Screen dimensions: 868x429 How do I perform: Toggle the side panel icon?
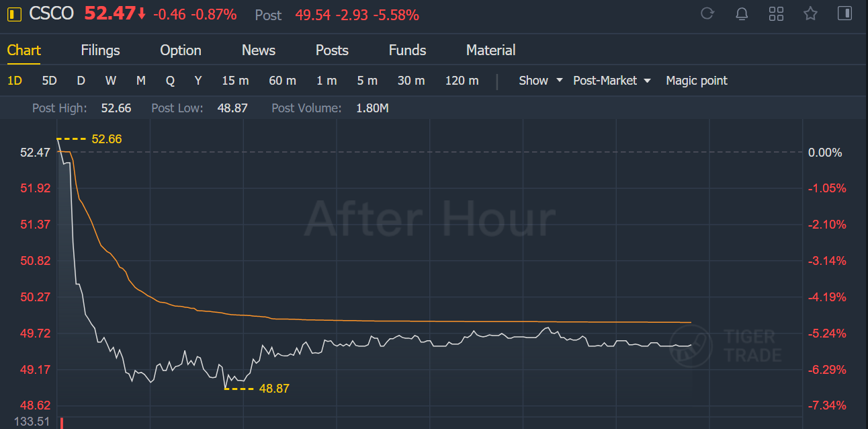click(x=845, y=13)
